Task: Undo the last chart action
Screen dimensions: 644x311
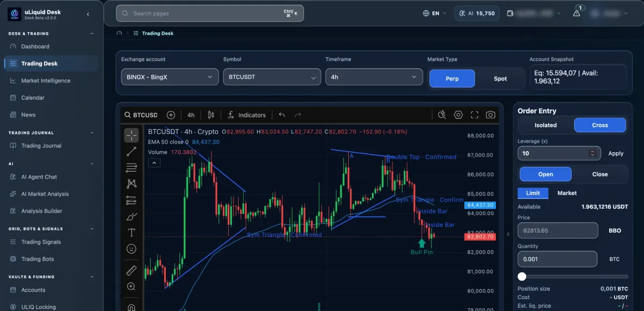Action: tap(282, 115)
